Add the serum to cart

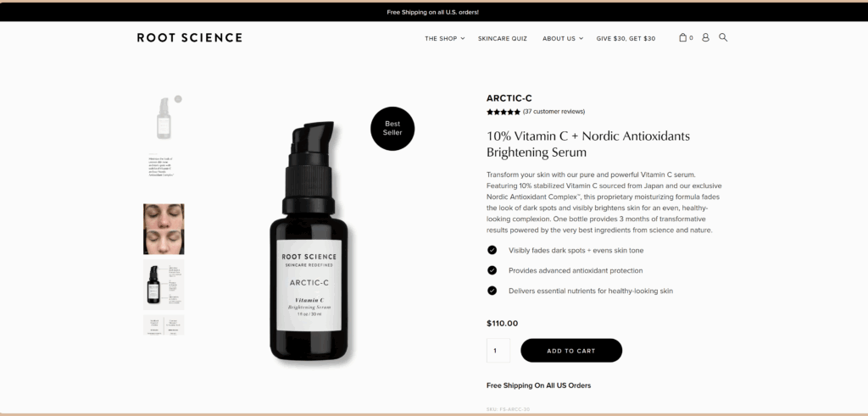pos(571,351)
